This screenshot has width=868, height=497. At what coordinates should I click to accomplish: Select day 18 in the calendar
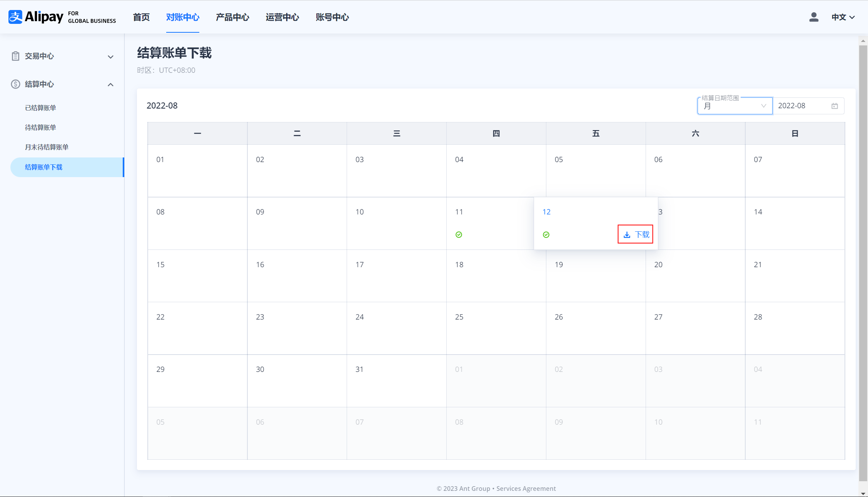click(459, 265)
